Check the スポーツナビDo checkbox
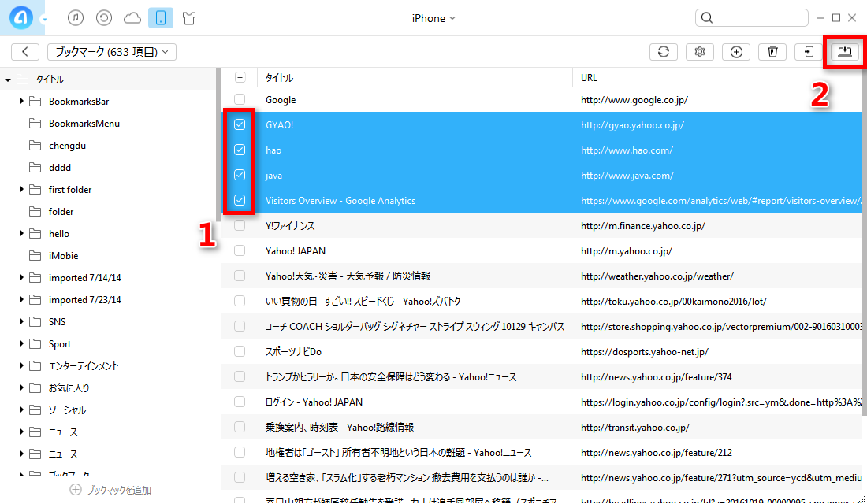Image resolution: width=867 pixels, height=504 pixels. 240,351
